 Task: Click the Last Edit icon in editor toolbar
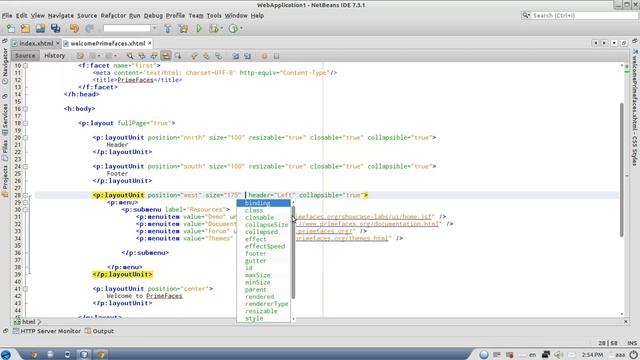pyautogui.click(x=80, y=56)
